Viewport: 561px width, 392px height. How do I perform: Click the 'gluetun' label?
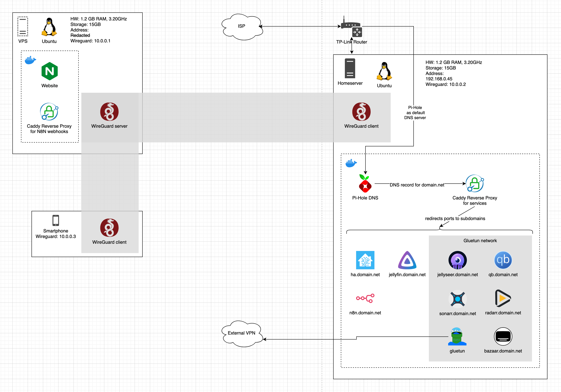click(457, 351)
